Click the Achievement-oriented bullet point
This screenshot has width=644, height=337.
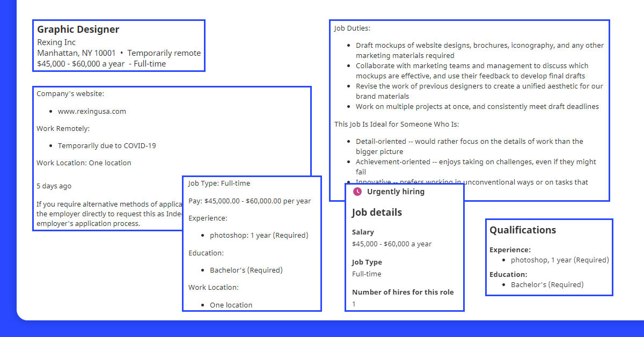(476, 167)
